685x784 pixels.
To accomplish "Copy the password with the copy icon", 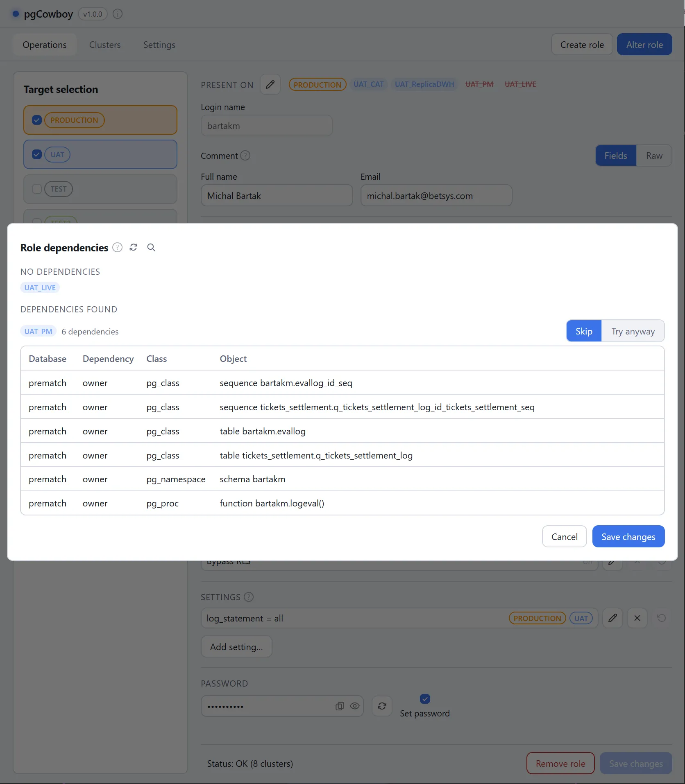I will pos(340,706).
